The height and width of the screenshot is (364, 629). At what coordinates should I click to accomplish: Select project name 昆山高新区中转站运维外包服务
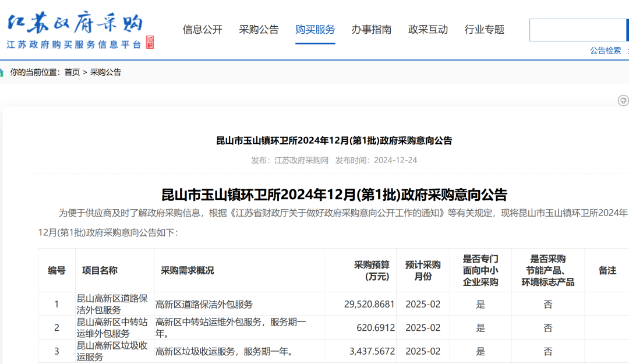click(112, 327)
